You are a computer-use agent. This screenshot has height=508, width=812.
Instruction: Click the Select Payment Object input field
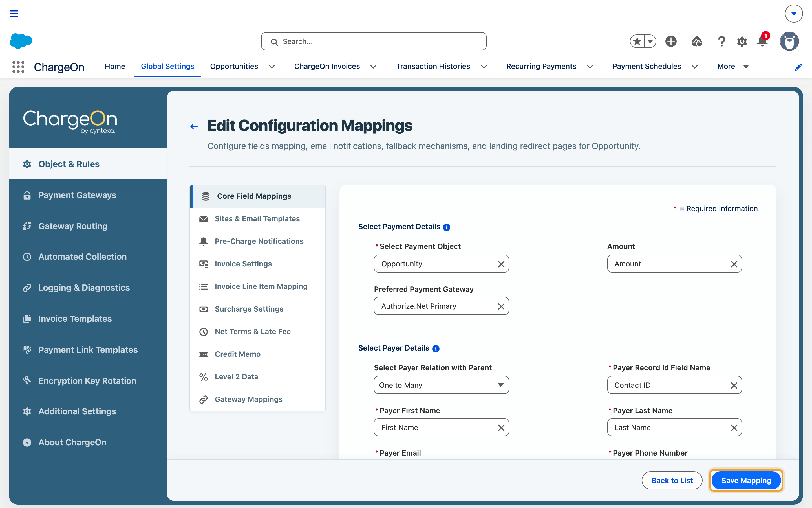(441, 264)
